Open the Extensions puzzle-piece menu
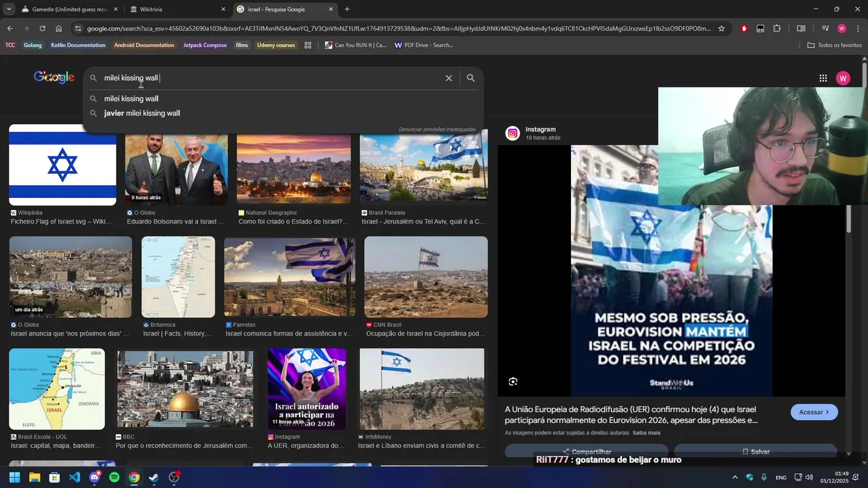 click(777, 28)
